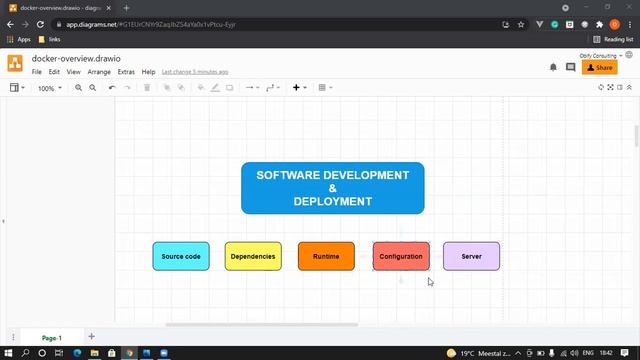This screenshot has height=360, width=640.
Task: Collapse the toolbar with double chevron
Action: pos(629,87)
